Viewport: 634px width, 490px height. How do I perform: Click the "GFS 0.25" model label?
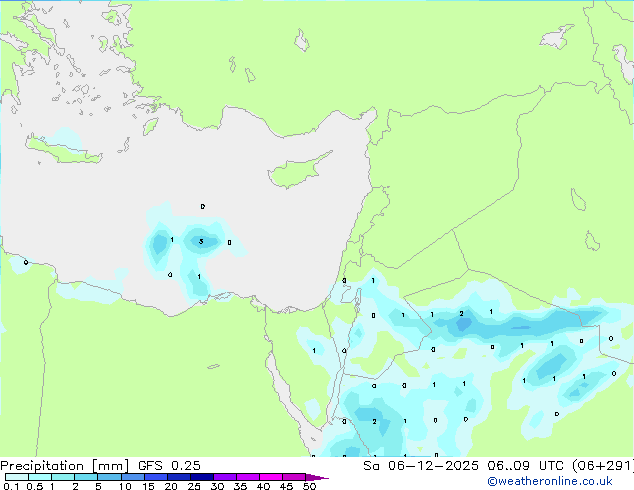pyautogui.click(x=169, y=466)
